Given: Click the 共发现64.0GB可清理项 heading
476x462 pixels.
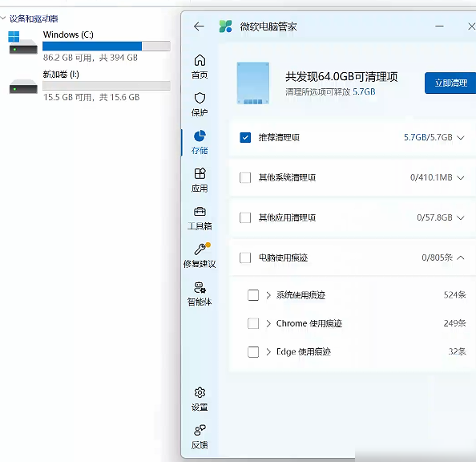Looking at the screenshot, I should (x=341, y=76).
